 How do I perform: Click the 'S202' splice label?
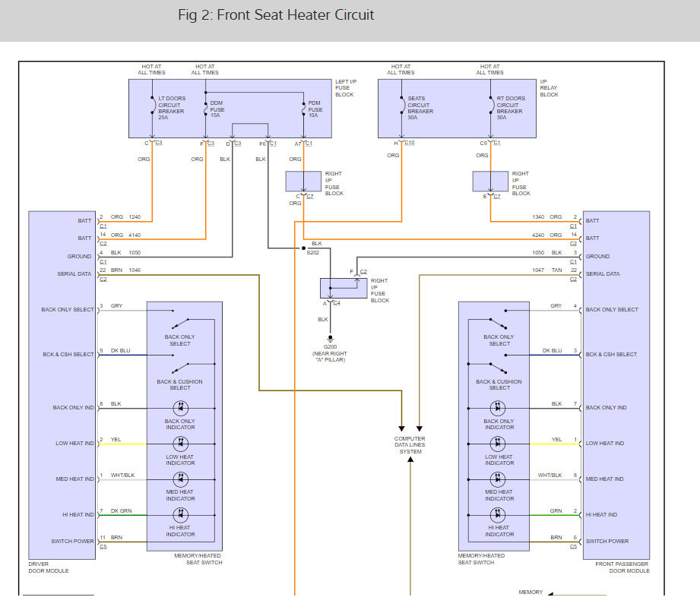[x=313, y=252]
